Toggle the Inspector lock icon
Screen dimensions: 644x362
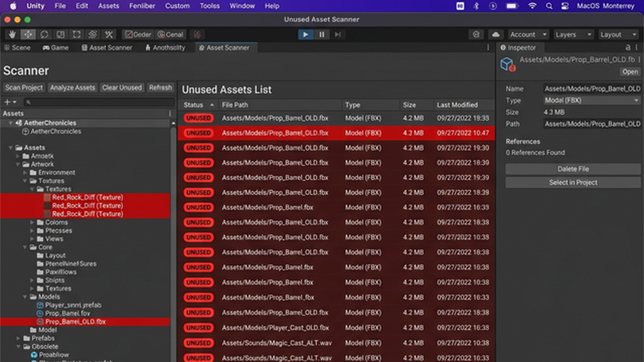coord(628,48)
